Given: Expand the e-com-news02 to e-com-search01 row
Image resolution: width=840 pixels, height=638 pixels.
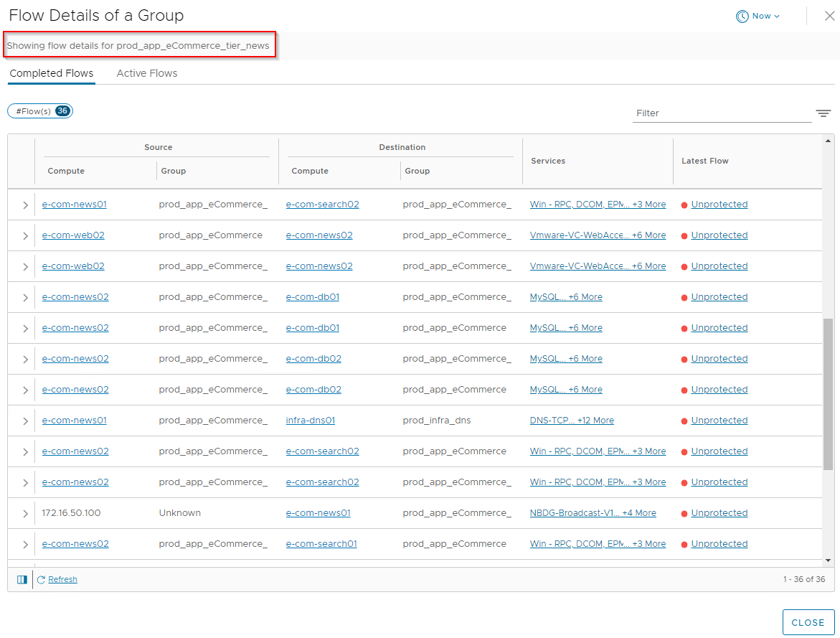Looking at the screenshot, I should point(25,544).
